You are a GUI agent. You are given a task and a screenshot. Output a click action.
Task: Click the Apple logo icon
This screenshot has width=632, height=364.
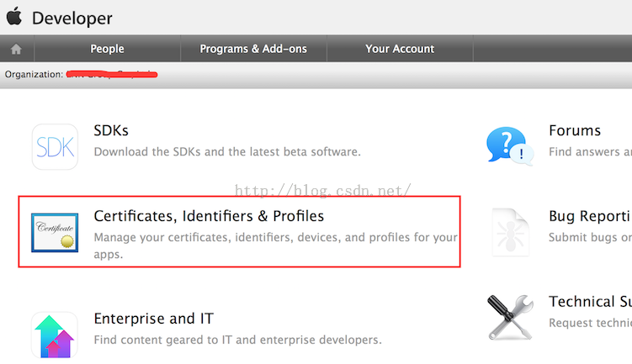[x=14, y=16]
